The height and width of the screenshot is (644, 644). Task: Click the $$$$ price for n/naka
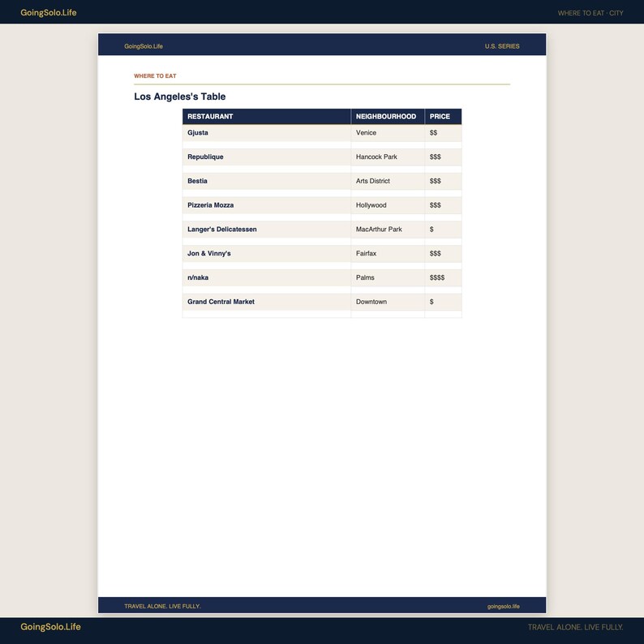click(x=437, y=277)
